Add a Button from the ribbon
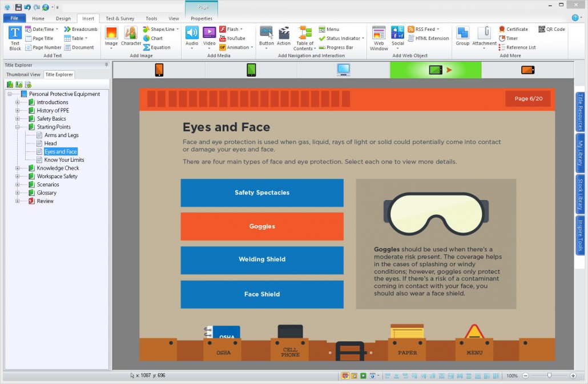Viewport: 588px width, 384px height. (x=266, y=34)
